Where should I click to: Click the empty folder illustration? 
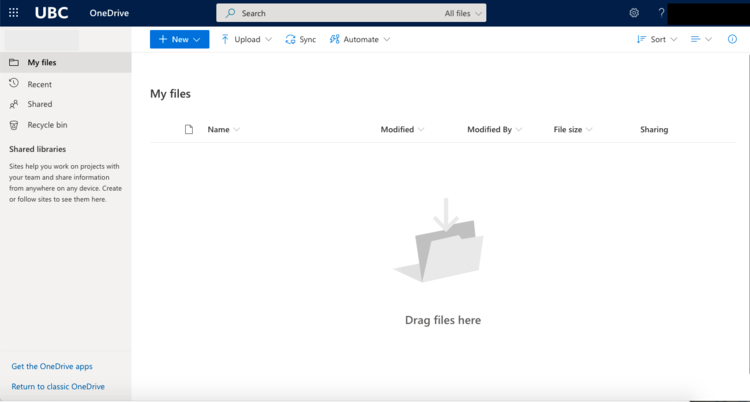439,240
